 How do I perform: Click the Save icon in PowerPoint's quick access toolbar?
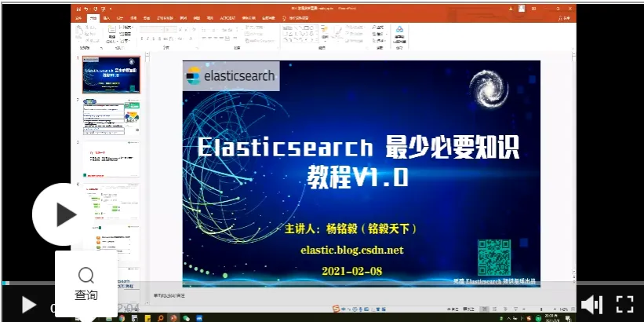[78, 9]
